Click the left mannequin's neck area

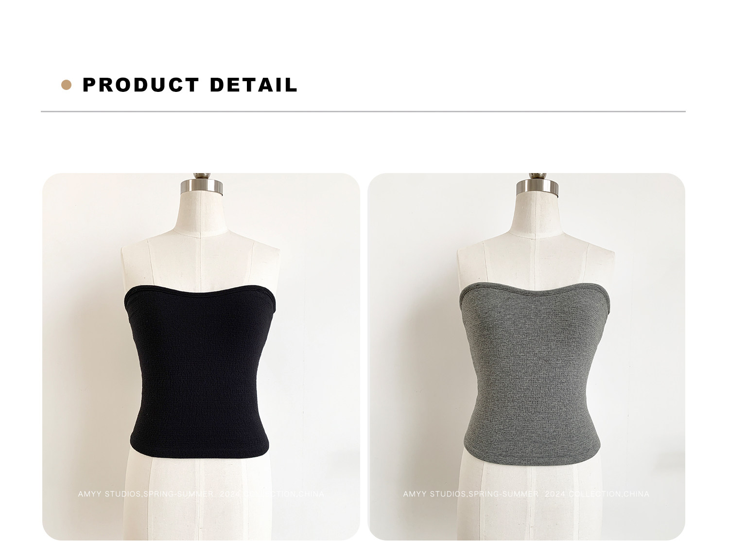coord(201,214)
